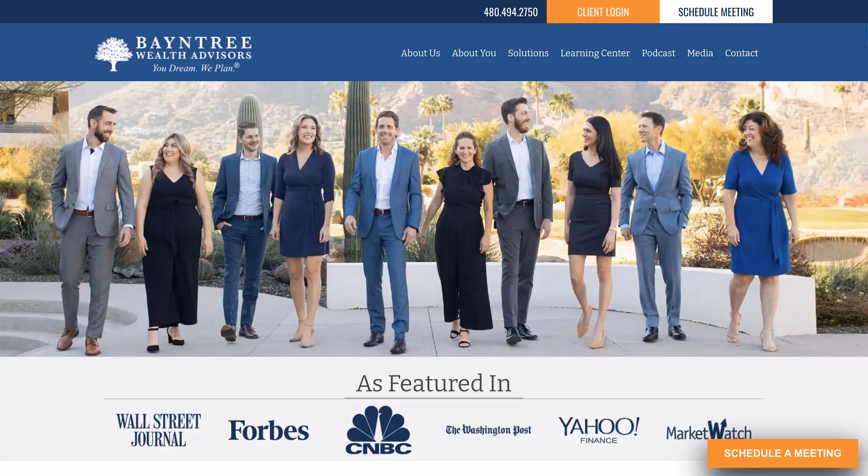Click the Bayntree Wealth Advisors tree logo
This screenshot has height=476, width=868.
pos(173,54)
